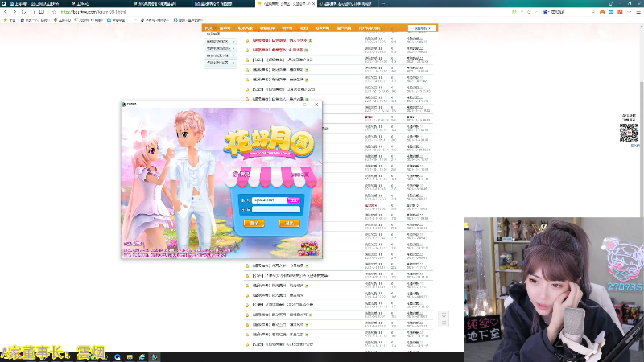The width and height of the screenshot is (644, 362).
Task: Bookmark this page with the address-bar star
Action: tap(54, 12)
